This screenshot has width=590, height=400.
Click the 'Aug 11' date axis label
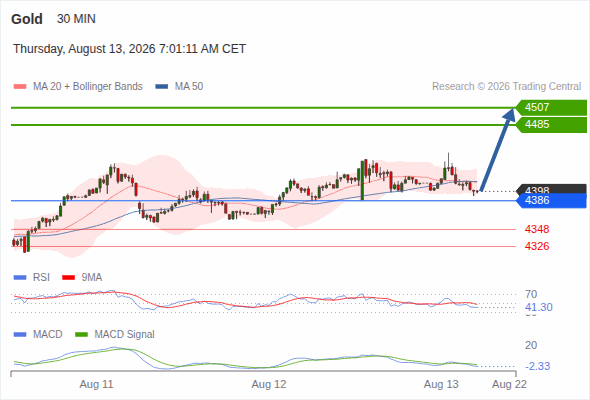[x=96, y=385]
